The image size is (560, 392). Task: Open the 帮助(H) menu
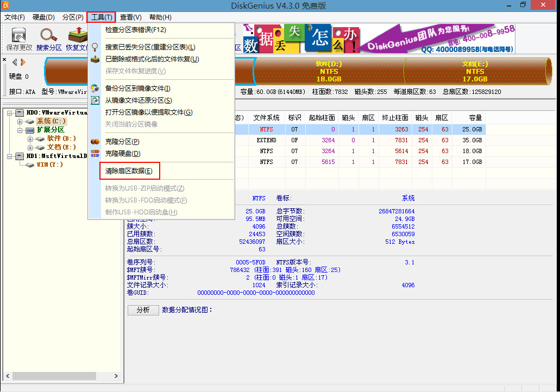tap(160, 17)
